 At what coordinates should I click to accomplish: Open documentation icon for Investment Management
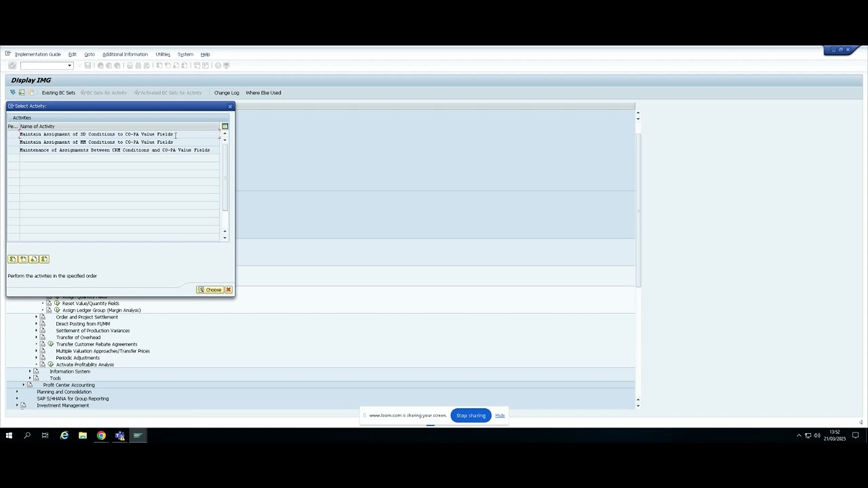[23, 405]
